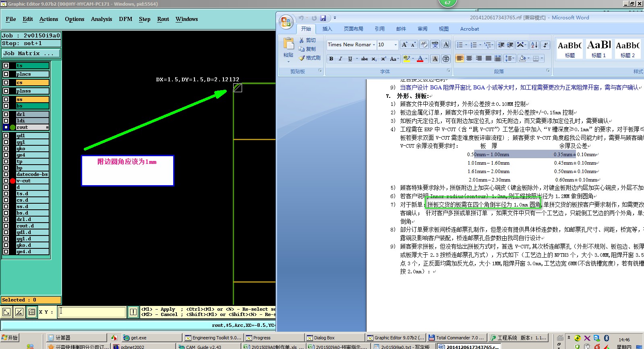The width and height of the screenshot is (644, 349).
Task: Toggle checkbox for datecode-bs layer
Action: [x=6, y=174]
